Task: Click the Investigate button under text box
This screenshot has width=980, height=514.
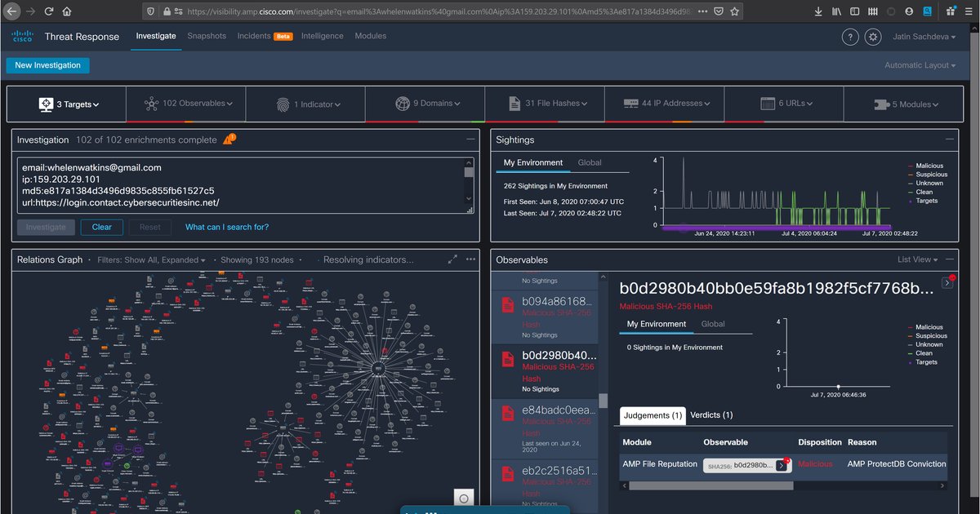Action: (x=46, y=227)
